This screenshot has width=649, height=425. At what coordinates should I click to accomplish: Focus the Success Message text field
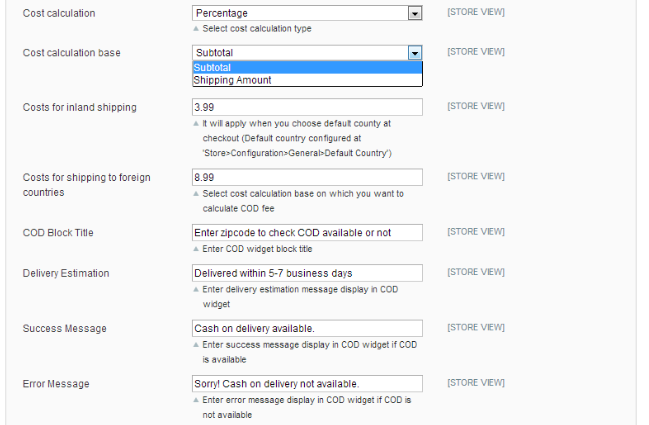point(306,328)
